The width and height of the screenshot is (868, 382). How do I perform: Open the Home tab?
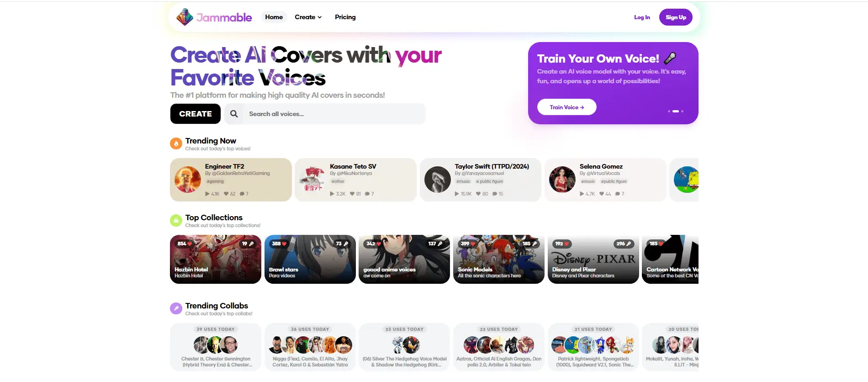[274, 17]
